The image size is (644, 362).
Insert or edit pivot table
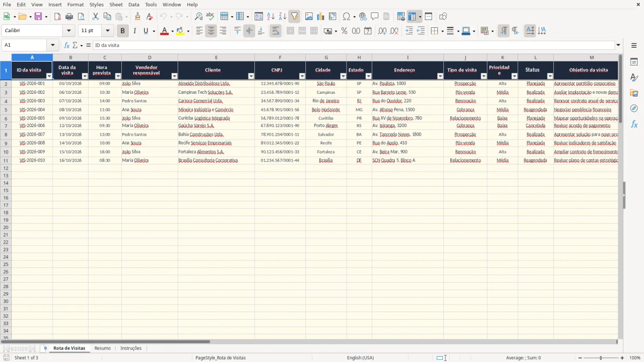click(333, 17)
